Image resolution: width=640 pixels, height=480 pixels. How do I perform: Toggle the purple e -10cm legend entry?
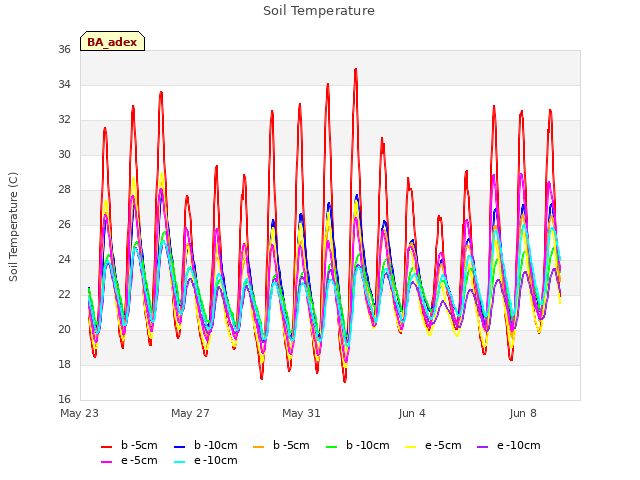pos(509,445)
